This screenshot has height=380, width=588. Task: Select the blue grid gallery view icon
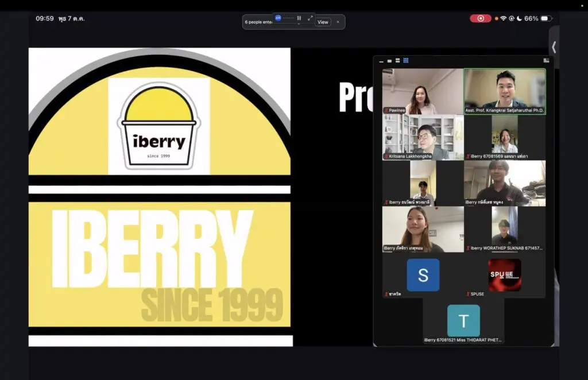coord(406,60)
